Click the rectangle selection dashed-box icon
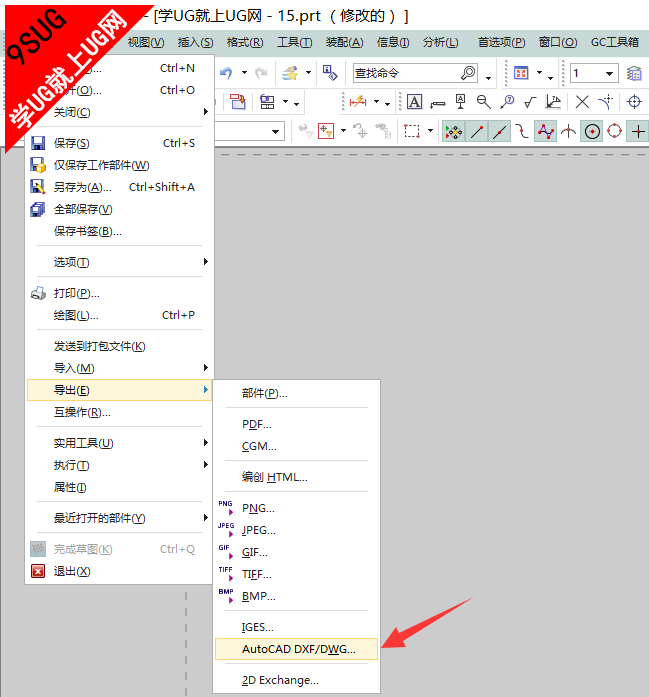Image resolution: width=649 pixels, height=697 pixels. click(x=412, y=131)
